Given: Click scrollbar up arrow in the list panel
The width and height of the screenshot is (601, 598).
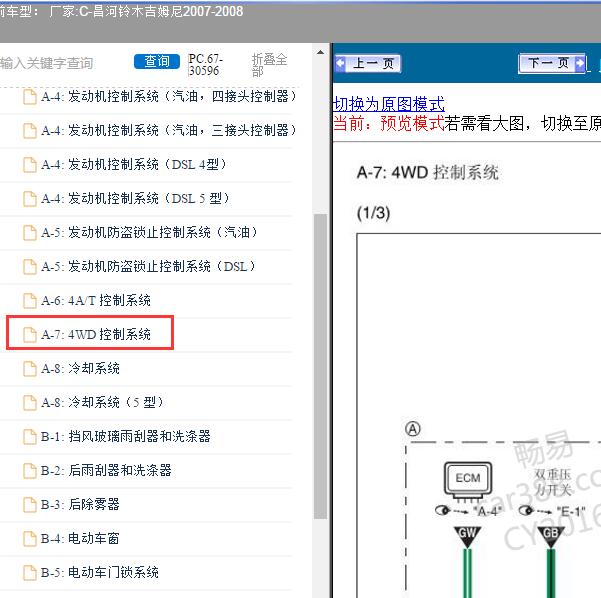Looking at the screenshot, I should point(320,53).
